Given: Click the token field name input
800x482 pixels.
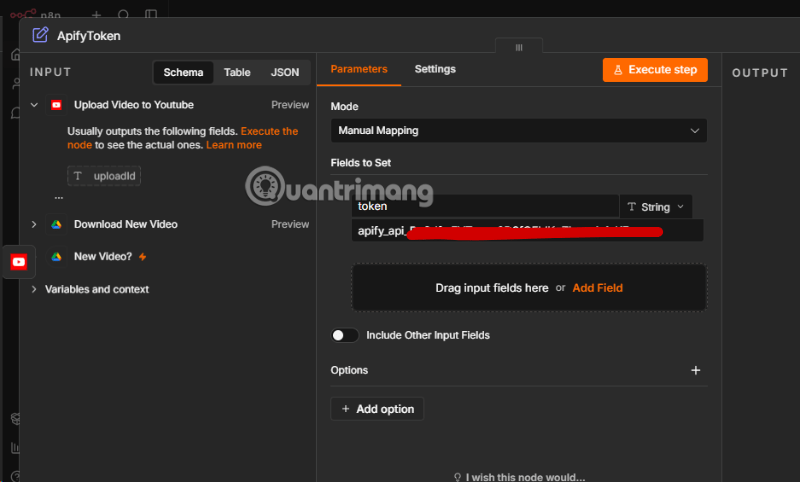Looking at the screenshot, I should pos(485,207).
